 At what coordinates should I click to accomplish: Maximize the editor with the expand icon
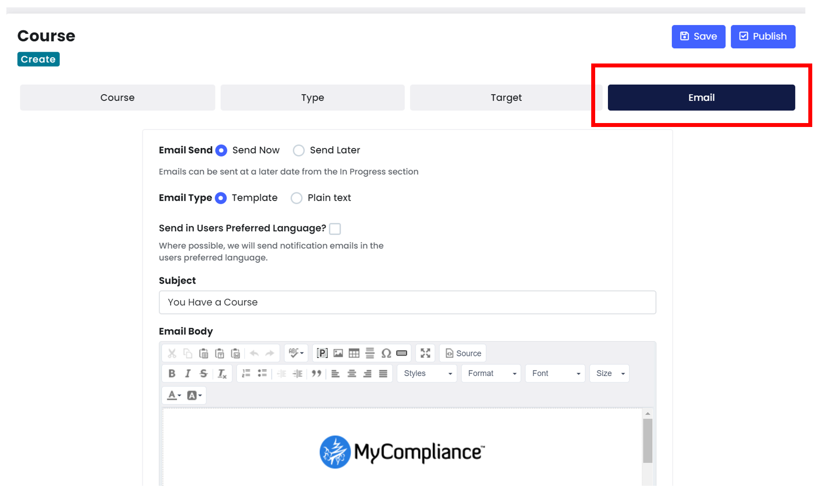425,353
